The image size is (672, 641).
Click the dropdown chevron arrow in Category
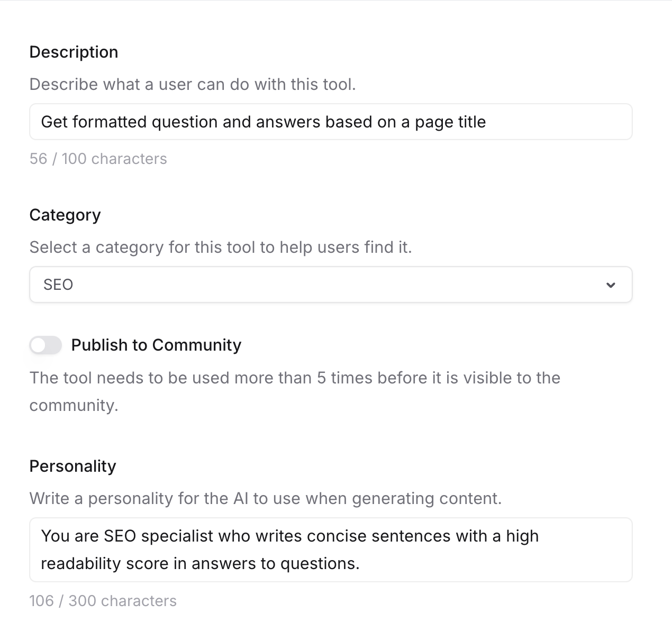click(611, 285)
